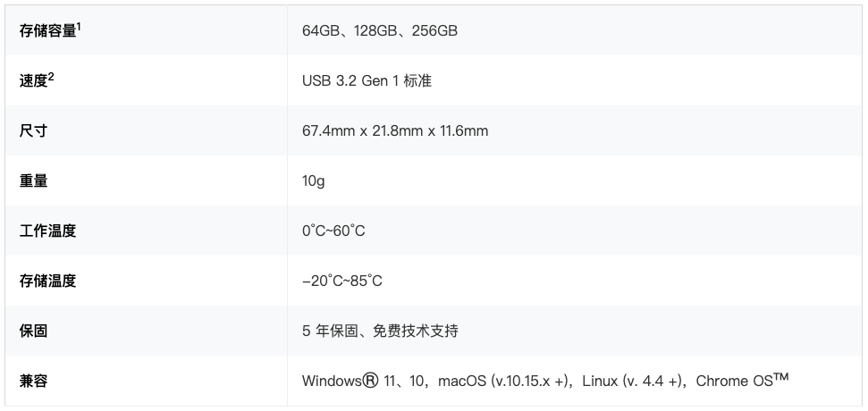Viewport: 868px width, 411px height.
Task: Click the 速度 row label
Action: coord(34,81)
